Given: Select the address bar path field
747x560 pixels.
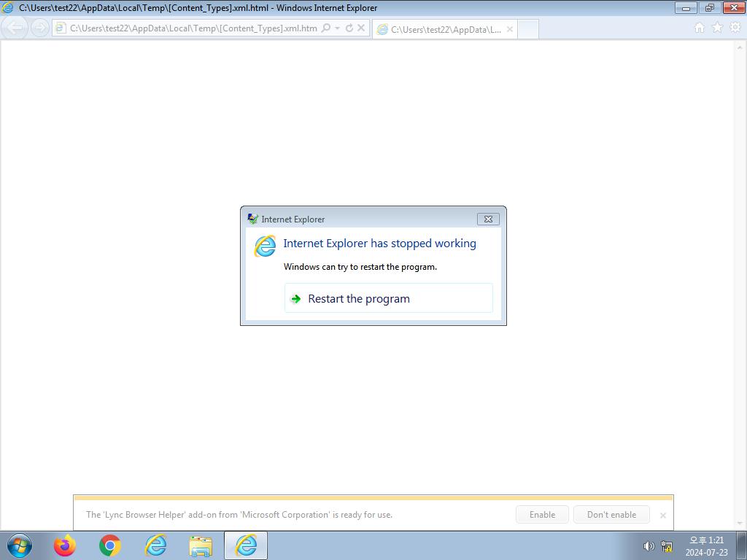Looking at the screenshot, I should [193, 28].
